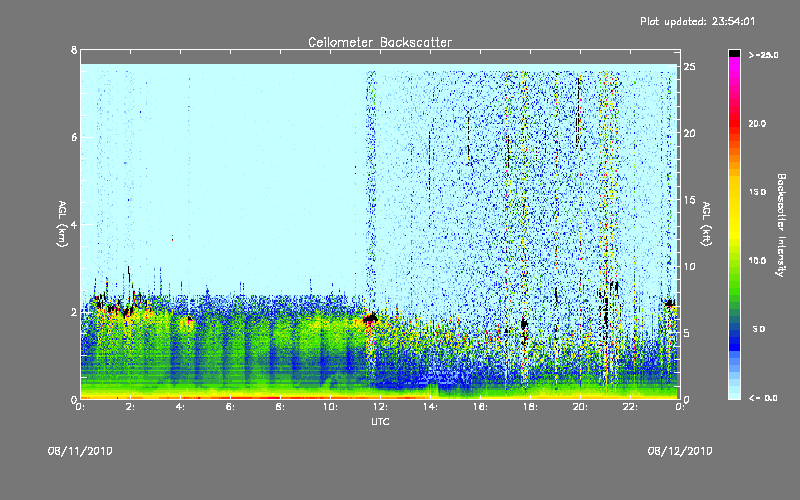
Task: Click the 5 tick on kft axis
Action: coord(687,333)
